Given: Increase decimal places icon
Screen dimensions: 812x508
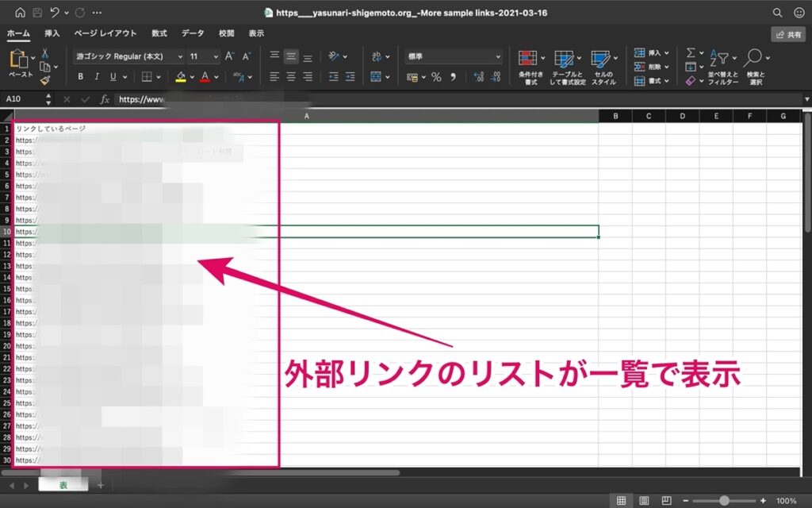Looking at the screenshot, I should 478,77.
